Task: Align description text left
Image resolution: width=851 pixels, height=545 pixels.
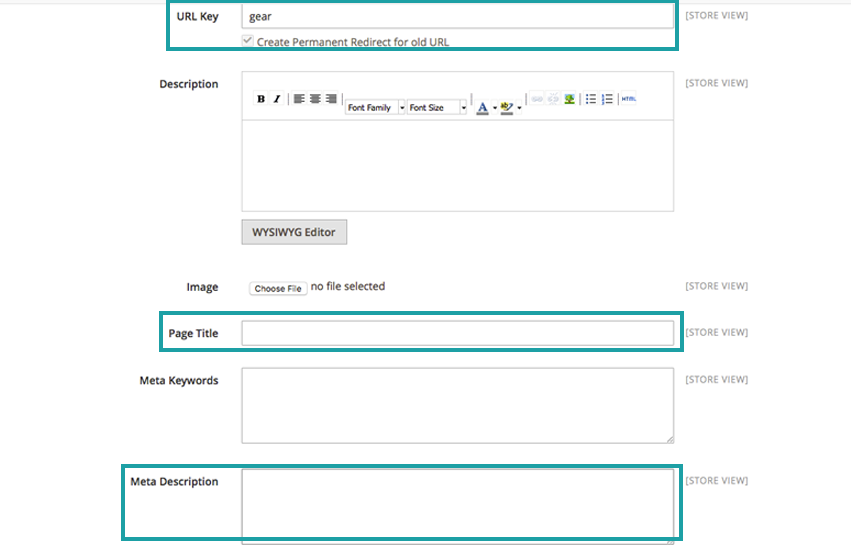Action: click(x=299, y=99)
